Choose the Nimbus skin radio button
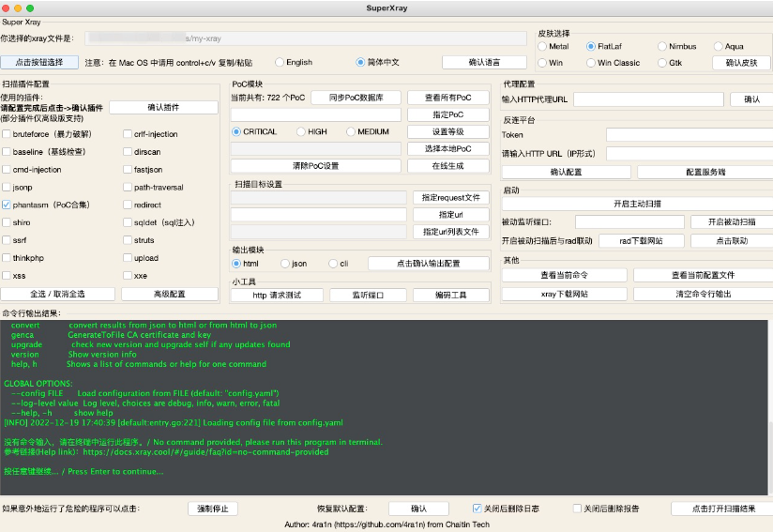The height and width of the screenshot is (532, 773). [662, 46]
